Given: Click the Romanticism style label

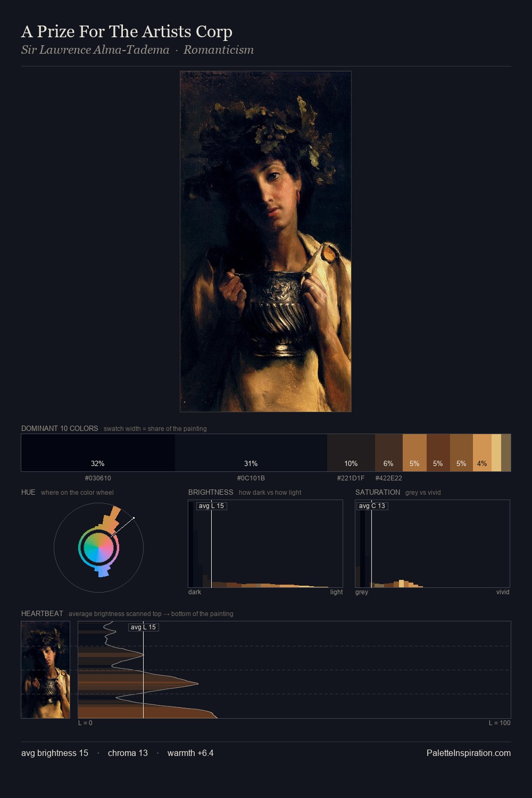Looking at the screenshot, I should [219, 50].
